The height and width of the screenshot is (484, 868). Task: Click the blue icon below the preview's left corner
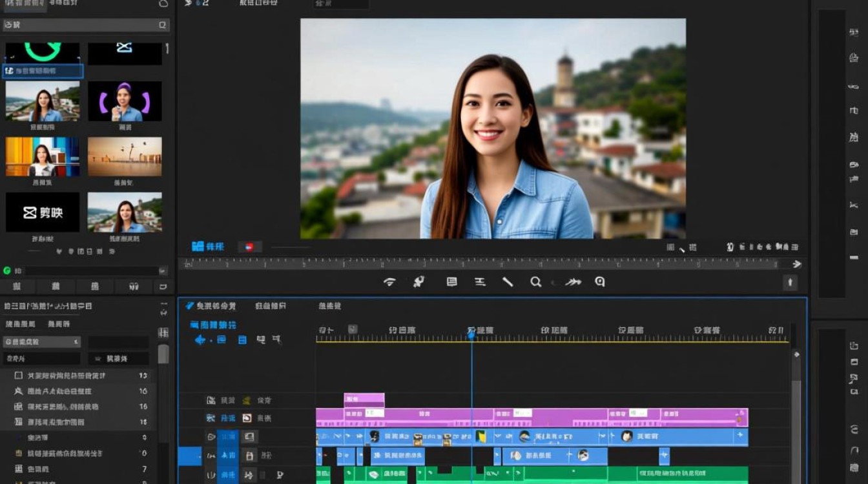(x=198, y=247)
